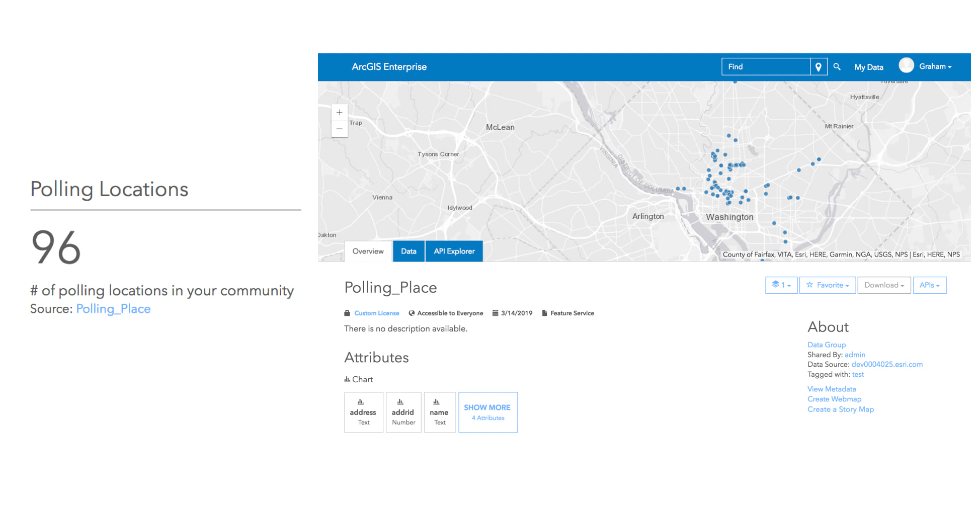The height and width of the screenshot is (507, 980).
Task: Click the Washington label on map
Action: (x=729, y=217)
